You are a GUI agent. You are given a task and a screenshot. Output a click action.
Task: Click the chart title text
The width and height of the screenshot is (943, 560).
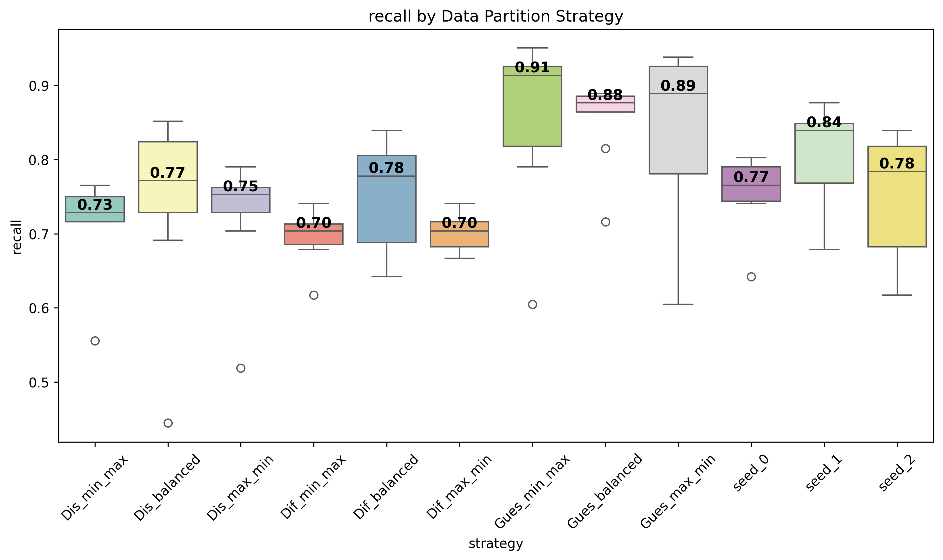point(496,16)
